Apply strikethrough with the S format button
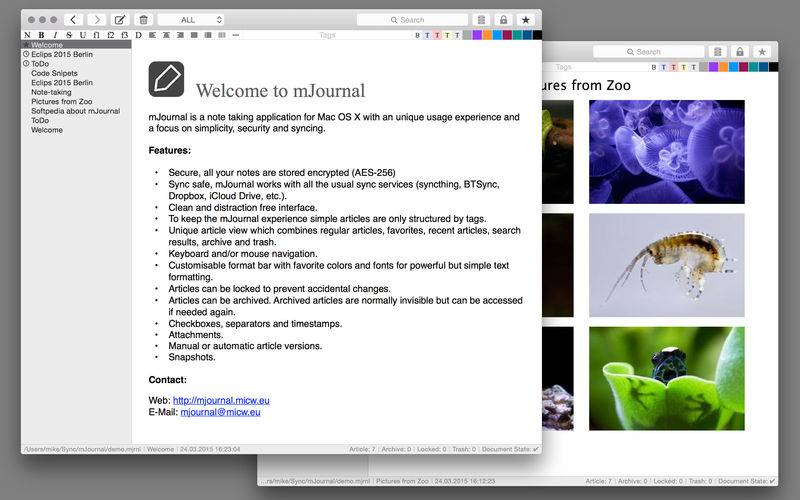 coord(69,35)
